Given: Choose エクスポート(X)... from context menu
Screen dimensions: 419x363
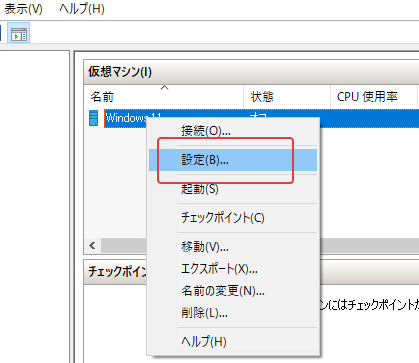Looking at the screenshot, I should pyautogui.click(x=233, y=269).
